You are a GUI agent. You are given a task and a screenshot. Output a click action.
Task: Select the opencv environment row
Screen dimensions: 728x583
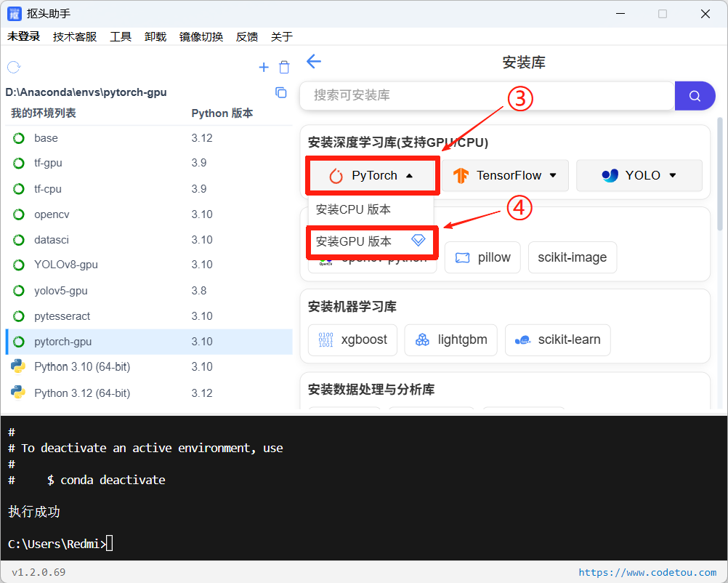coord(149,214)
